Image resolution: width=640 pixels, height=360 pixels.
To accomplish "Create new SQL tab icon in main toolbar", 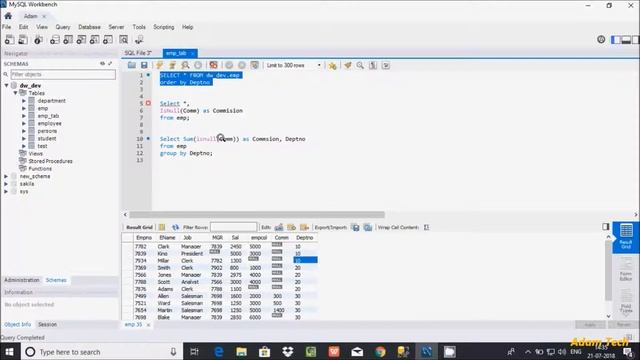I will point(9,40).
